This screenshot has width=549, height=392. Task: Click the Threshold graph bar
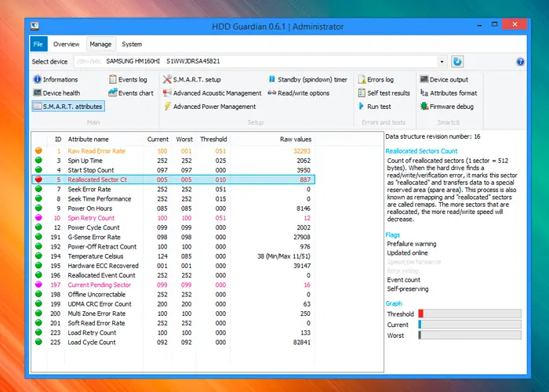[x=470, y=314]
